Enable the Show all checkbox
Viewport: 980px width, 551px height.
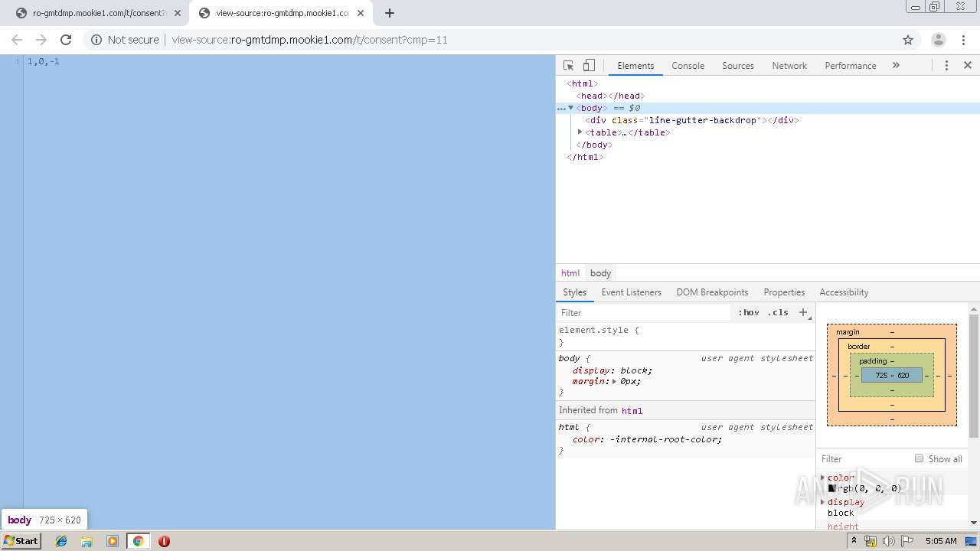pos(919,458)
